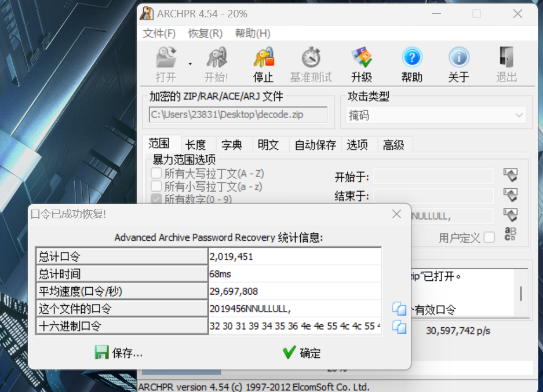Select the hex password value row

[x=294, y=326]
